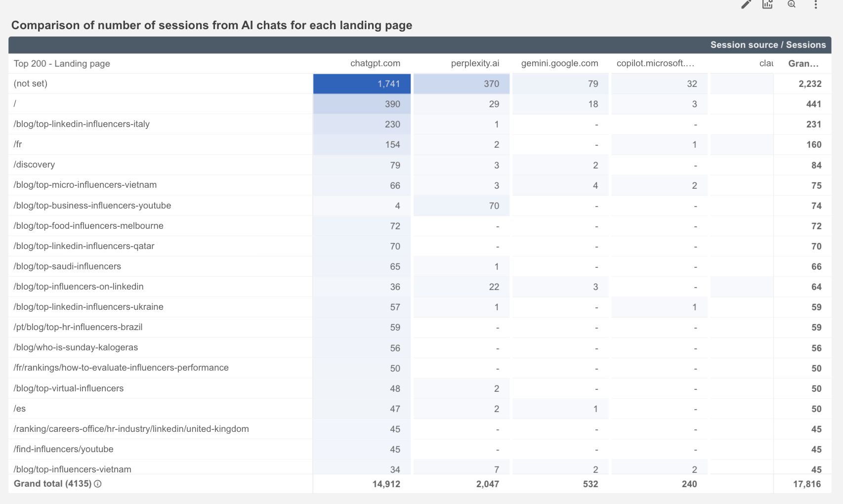Click the Session source / Sessions header bar
843x504 pixels.
pyautogui.click(x=767, y=45)
